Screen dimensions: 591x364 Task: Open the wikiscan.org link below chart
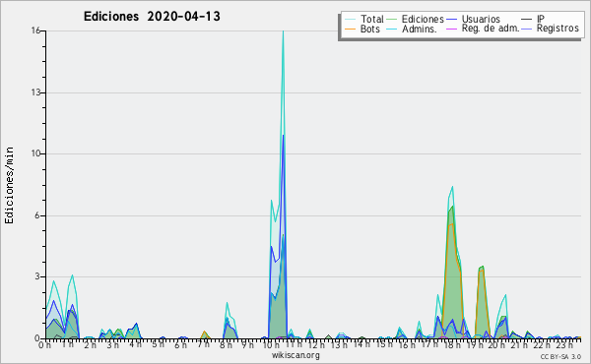click(x=295, y=355)
